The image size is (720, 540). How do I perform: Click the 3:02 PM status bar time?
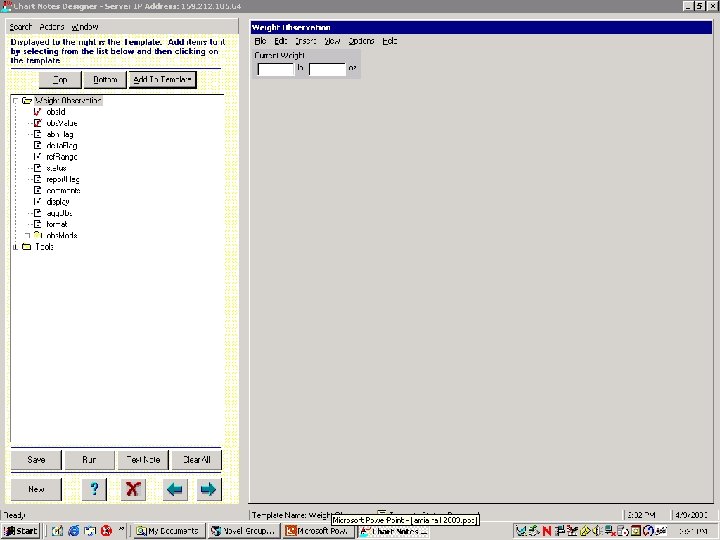click(641, 515)
